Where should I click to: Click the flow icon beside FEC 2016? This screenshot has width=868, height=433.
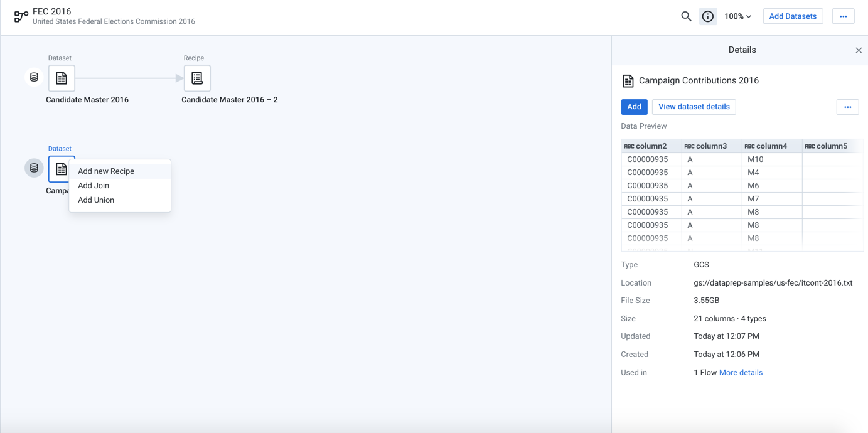click(x=21, y=16)
